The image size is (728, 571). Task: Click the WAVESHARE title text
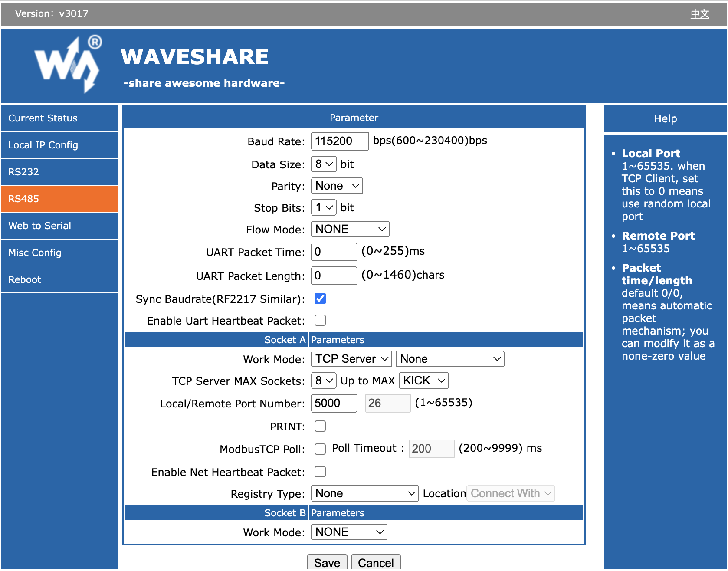pyautogui.click(x=195, y=57)
